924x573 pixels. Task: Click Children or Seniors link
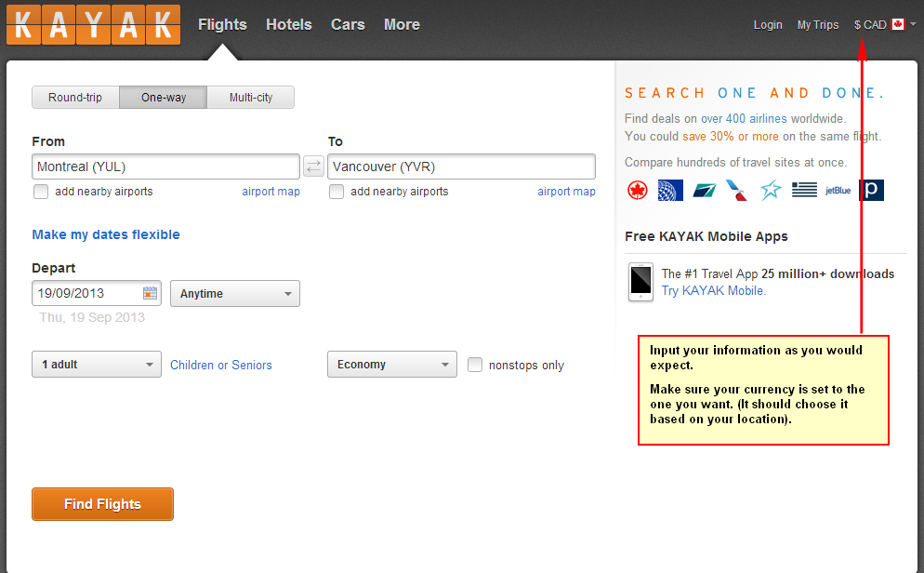click(221, 365)
